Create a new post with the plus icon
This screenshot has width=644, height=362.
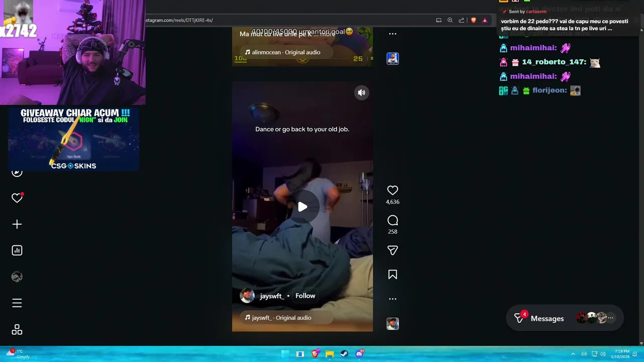[17, 224]
